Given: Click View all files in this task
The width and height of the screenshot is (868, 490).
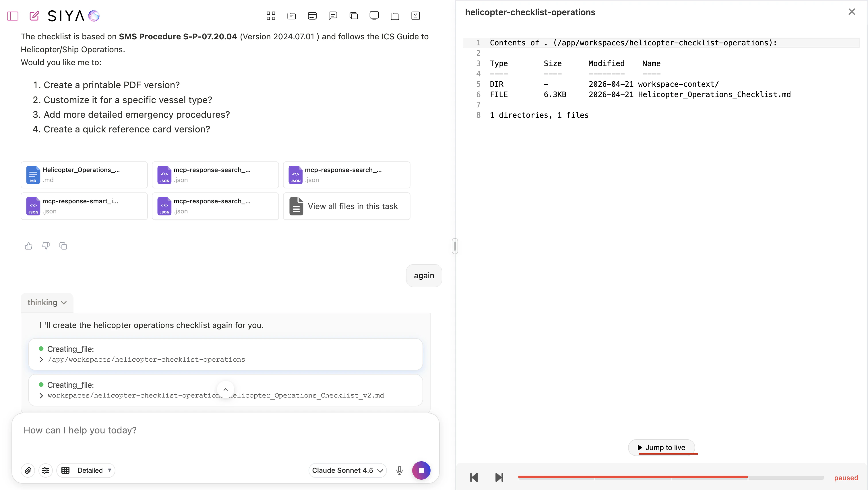Looking at the screenshot, I should pyautogui.click(x=346, y=206).
